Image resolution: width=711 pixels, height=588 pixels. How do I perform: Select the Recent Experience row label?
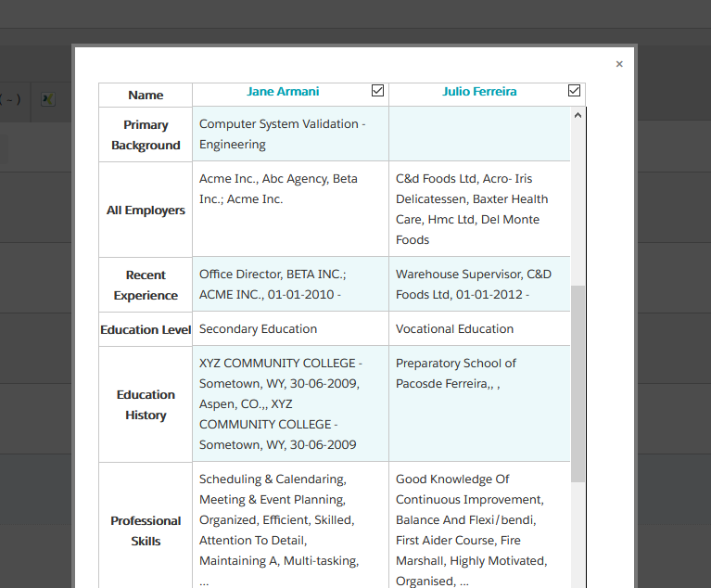(146, 286)
